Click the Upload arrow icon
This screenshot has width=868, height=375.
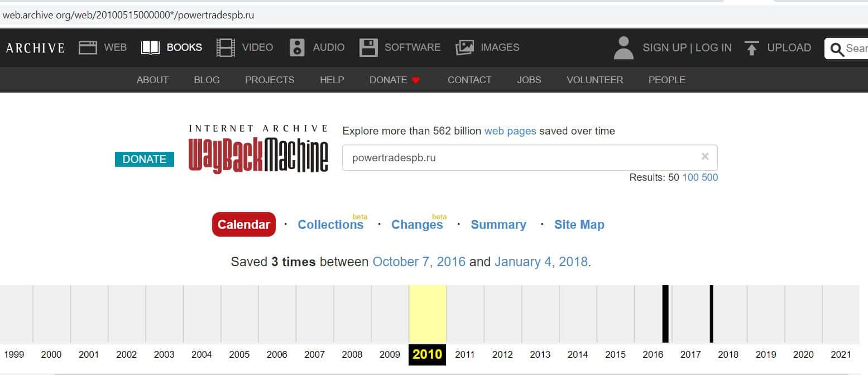click(x=752, y=48)
